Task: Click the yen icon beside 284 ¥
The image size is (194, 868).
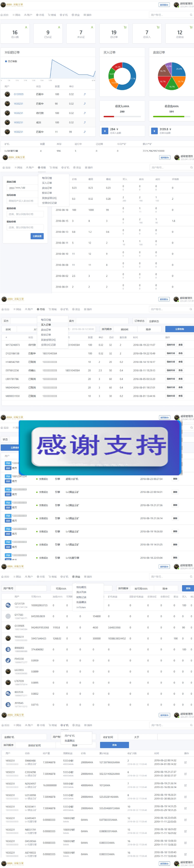Action: pos(105,131)
